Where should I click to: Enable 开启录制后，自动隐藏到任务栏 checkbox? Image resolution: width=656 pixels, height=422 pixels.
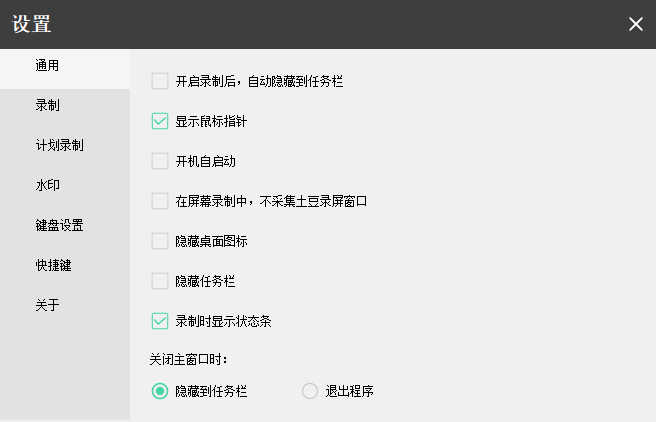(x=160, y=81)
